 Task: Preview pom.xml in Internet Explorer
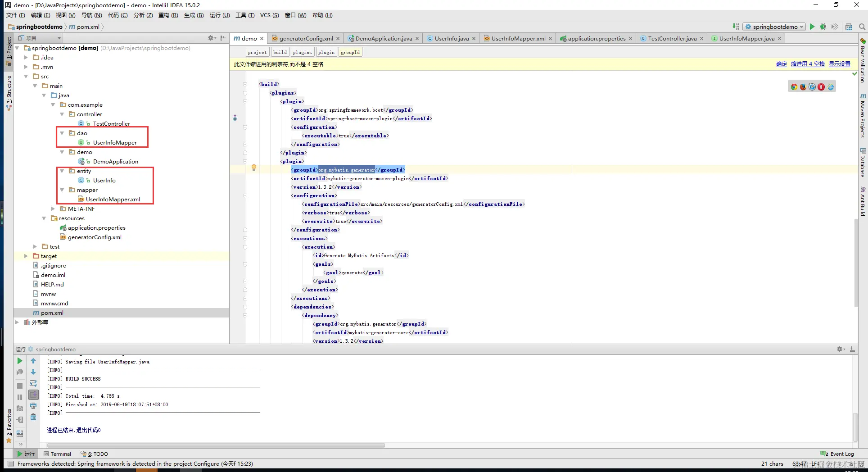[831, 87]
